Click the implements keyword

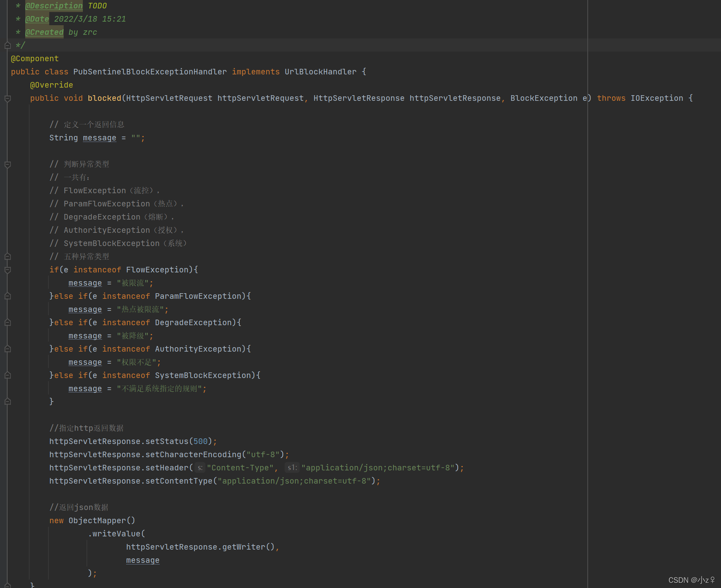[256, 72]
